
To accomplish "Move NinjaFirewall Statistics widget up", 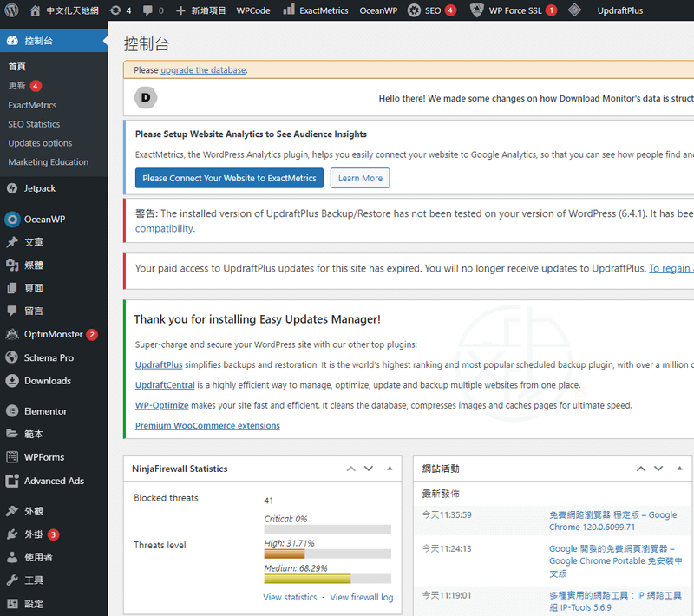I will click(x=351, y=469).
